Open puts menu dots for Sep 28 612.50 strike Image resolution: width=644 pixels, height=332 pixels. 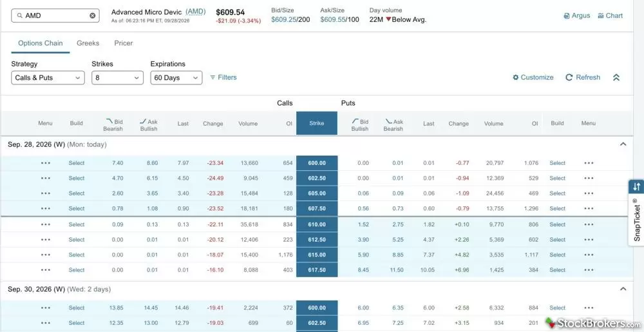coord(589,240)
